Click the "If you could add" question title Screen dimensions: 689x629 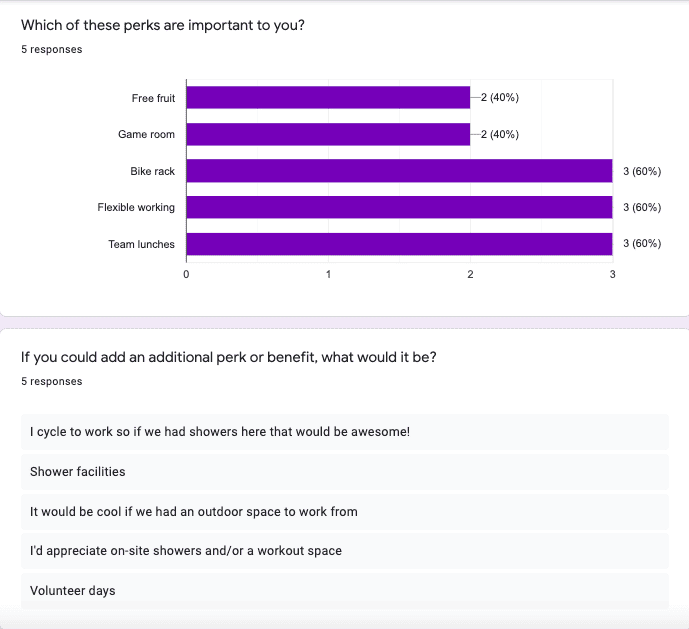pyautogui.click(x=228, y=357)
